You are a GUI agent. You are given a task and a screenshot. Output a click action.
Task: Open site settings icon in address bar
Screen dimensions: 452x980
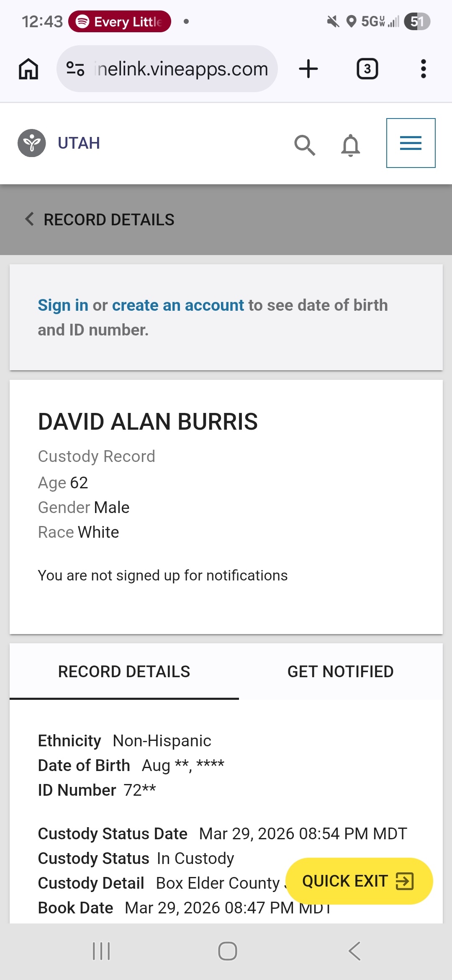point(75,69)
